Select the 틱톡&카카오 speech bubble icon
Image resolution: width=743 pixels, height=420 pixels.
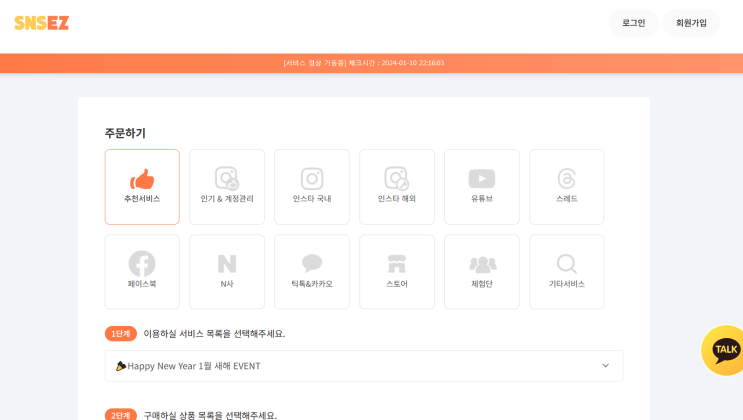pos(312,263)
